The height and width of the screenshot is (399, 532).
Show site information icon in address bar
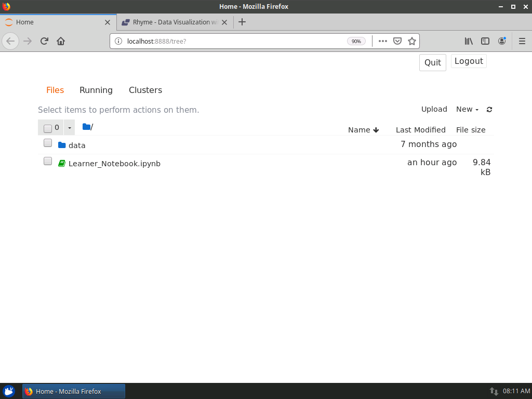point(118,42)
